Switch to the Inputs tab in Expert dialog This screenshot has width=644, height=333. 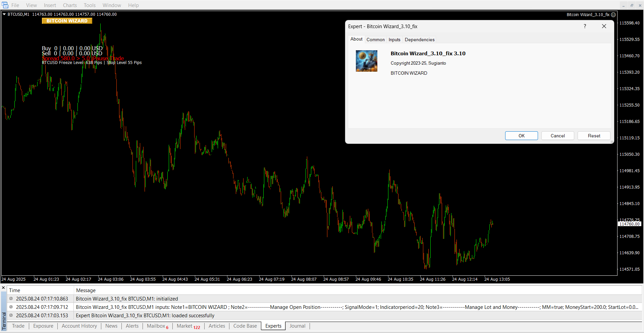[394, 40]
